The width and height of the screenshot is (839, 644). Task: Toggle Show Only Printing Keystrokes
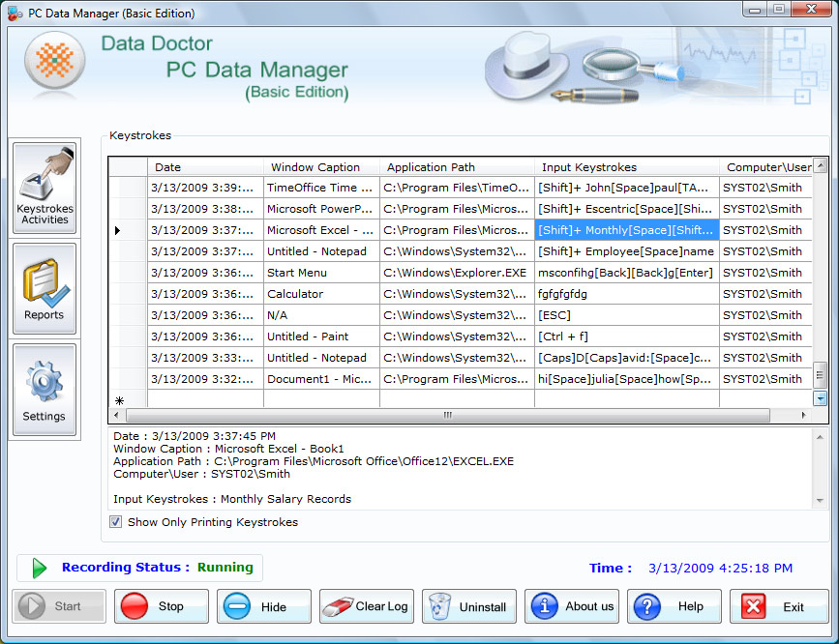coord(115,521)
